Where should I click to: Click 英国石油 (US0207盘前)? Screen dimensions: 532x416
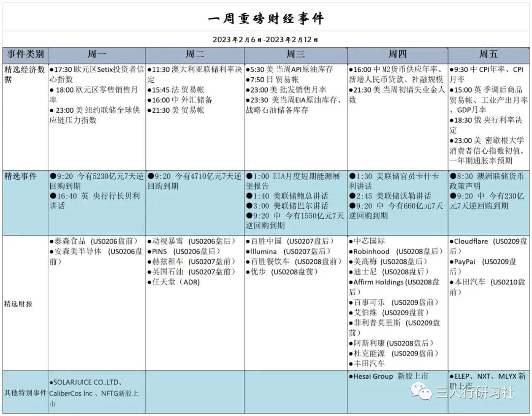pyautogui.click(x=191, y=272)
